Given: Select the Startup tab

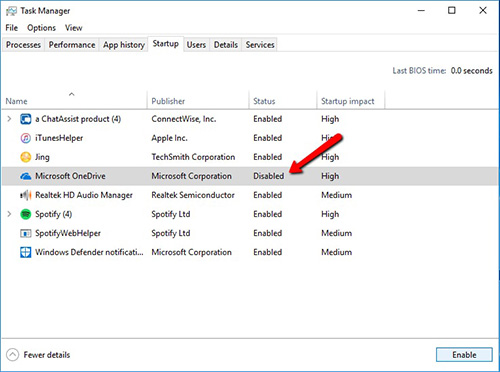Looking at the screenshot, I should tap(166, 44).
